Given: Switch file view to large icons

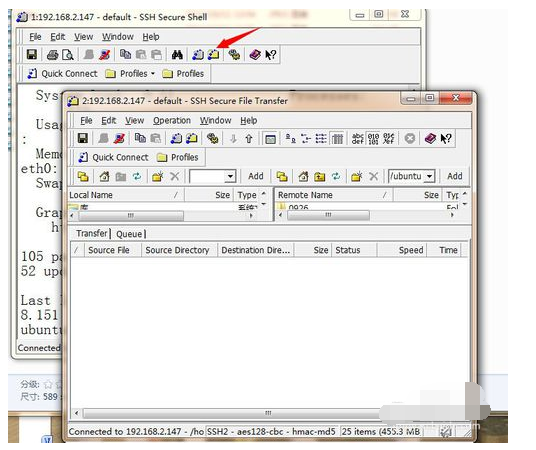Looking at the screenshot, I should 291,138.
